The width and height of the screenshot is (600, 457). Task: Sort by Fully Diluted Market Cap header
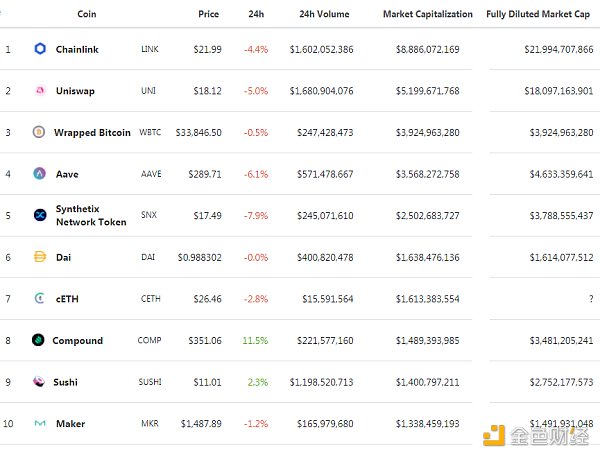538,14
